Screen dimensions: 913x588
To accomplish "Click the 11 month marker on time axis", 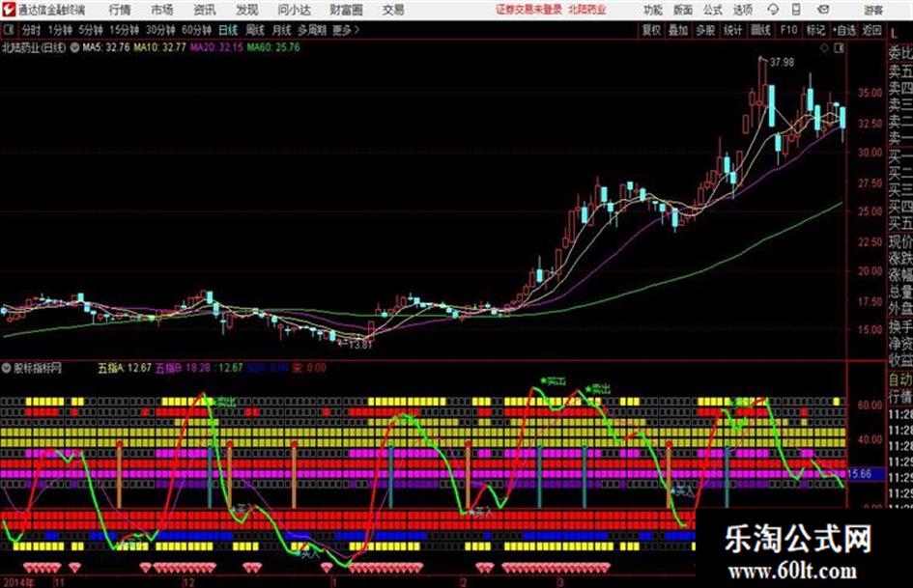I will point(59,582).
